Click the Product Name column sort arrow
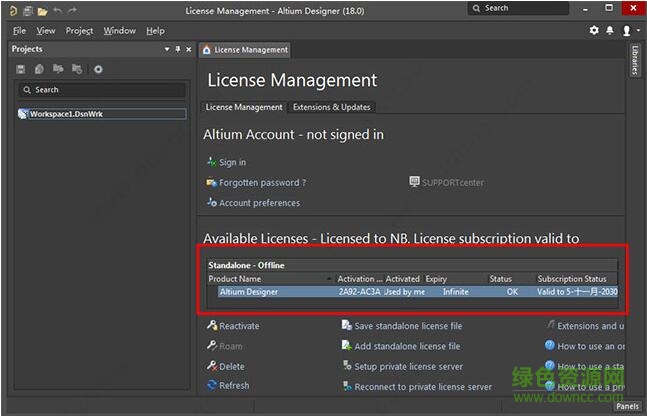 328,279
